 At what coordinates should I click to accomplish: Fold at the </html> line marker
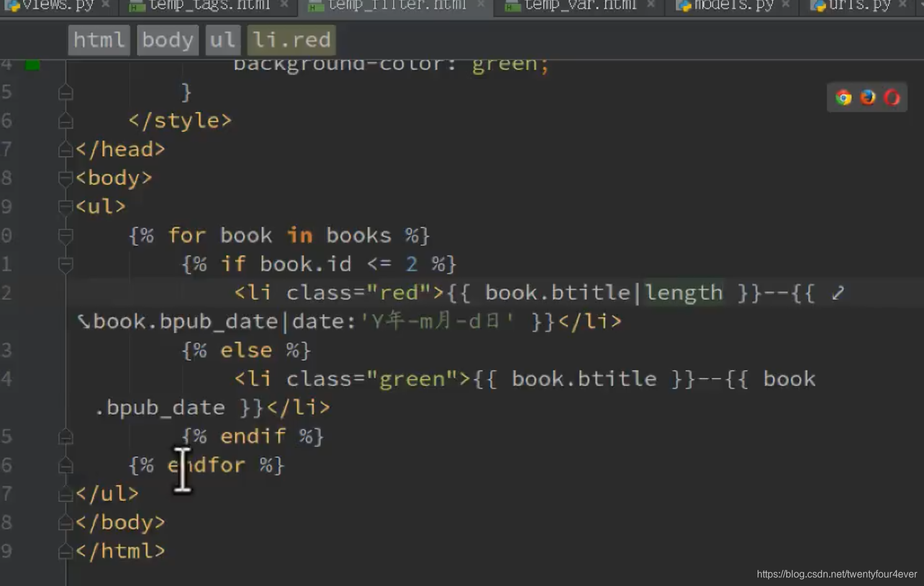[x=65, y=551]
